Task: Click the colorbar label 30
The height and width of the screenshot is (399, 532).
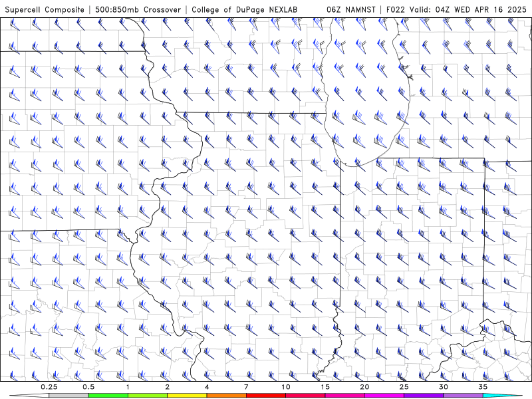Action: 444,387
